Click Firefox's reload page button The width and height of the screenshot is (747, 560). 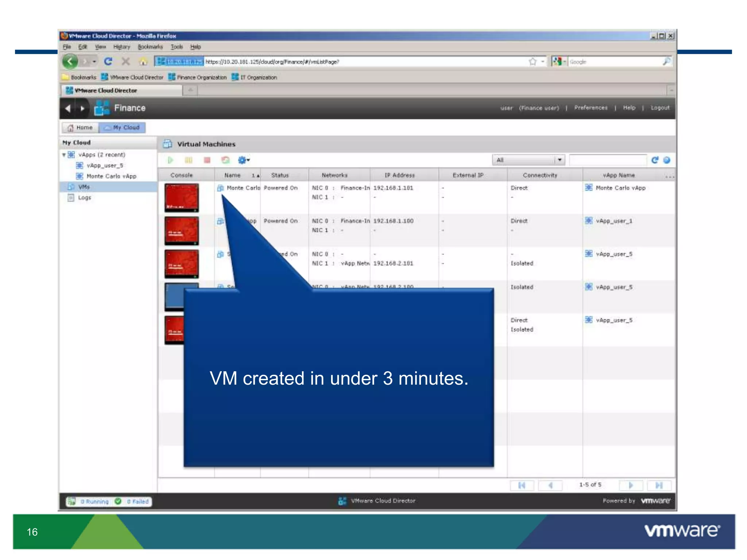(108, 61)
